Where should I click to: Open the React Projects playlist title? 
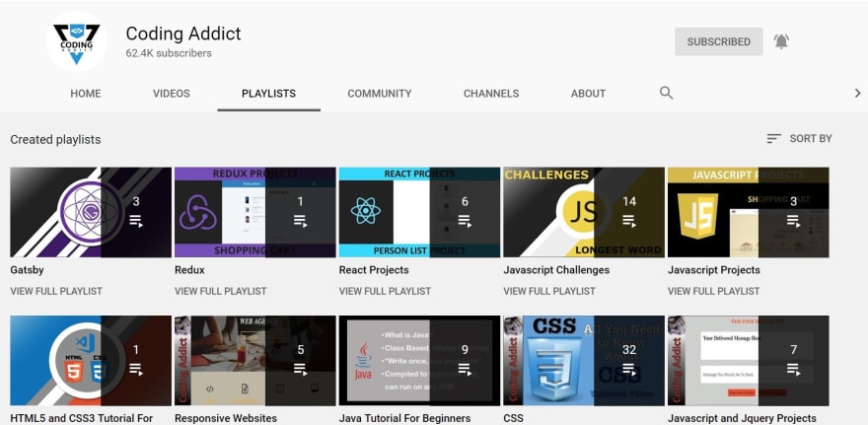[374, 270]
